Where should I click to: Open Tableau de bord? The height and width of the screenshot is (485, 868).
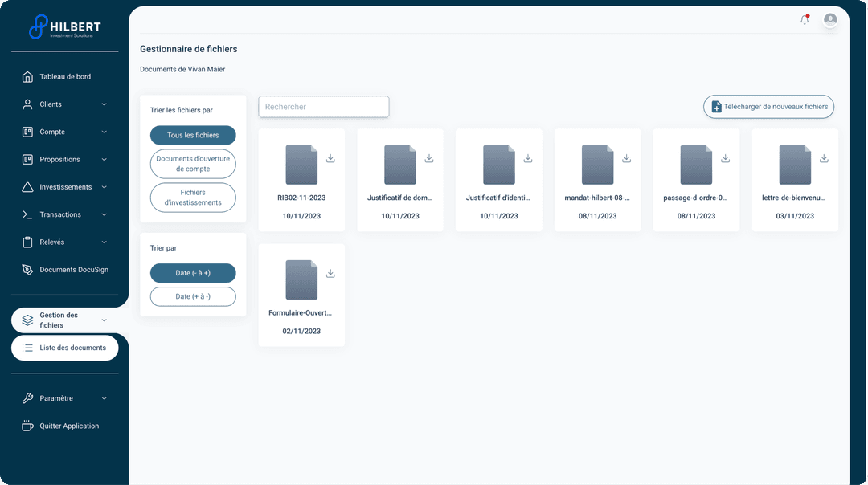(65, 77)
